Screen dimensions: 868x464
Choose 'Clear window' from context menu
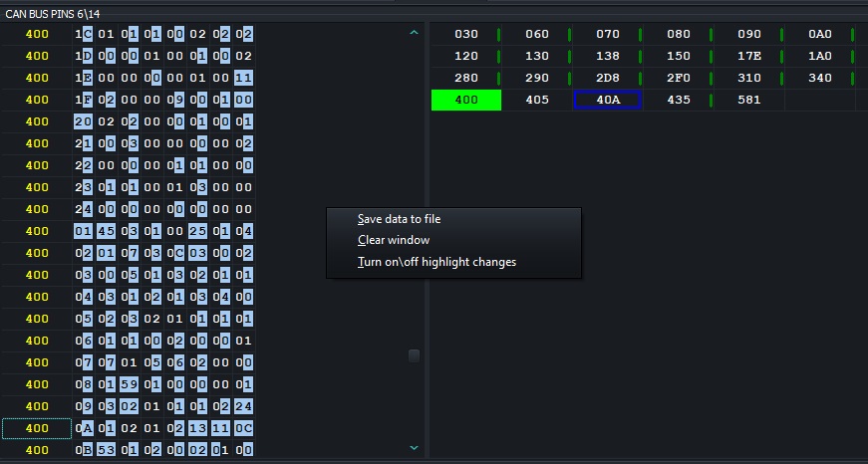pos(394,240)
